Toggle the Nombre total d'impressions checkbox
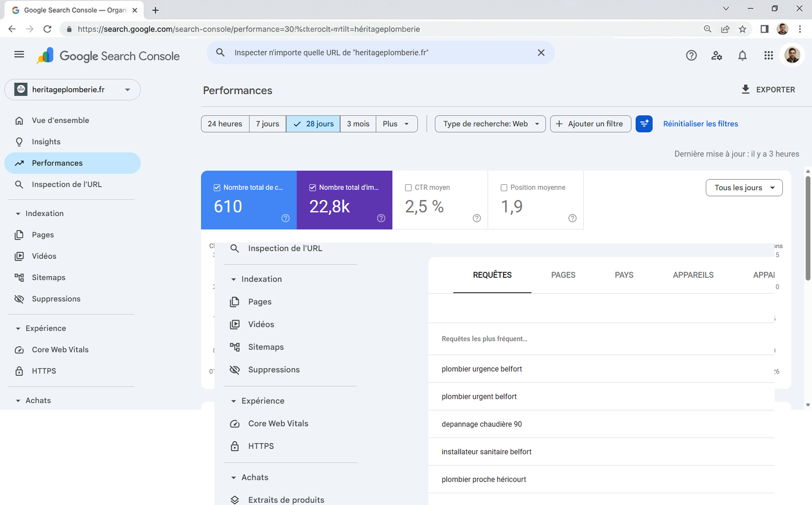This screenshot has height=505, width=812. [x=313, y=188]
